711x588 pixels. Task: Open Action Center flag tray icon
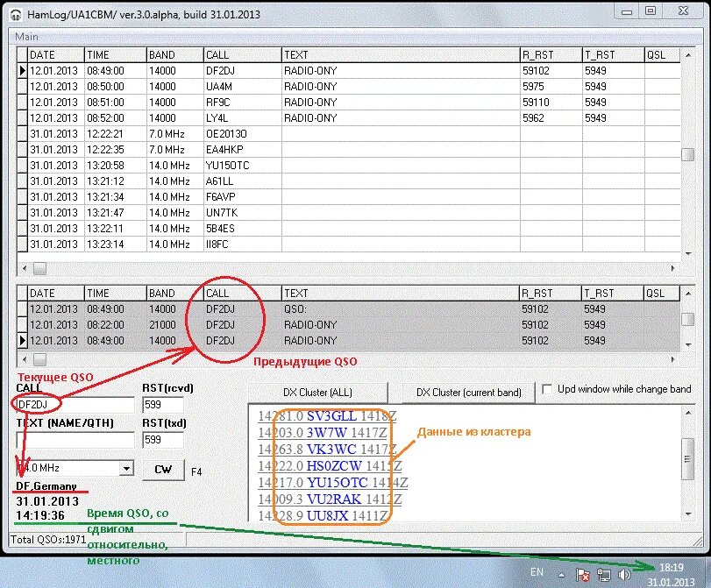[x=583, y=575]
